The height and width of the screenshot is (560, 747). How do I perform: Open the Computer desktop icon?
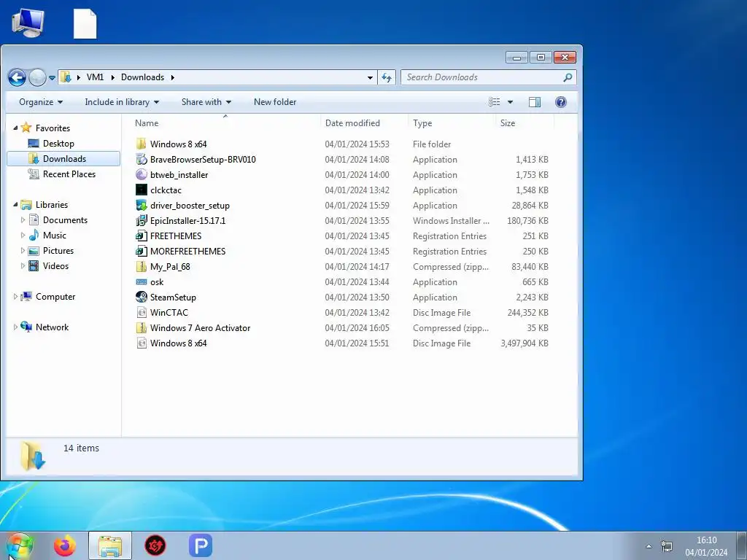pyautogui.click(x=28, y=23)
